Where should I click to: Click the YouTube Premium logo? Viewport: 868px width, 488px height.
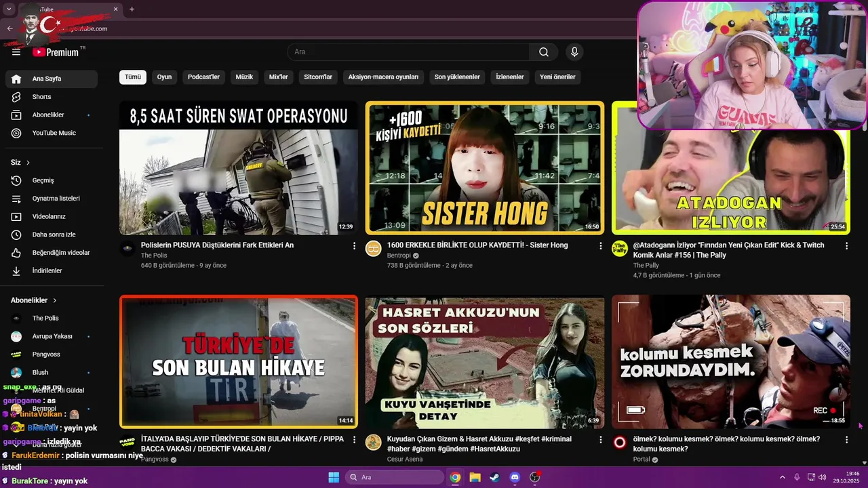click(56, 52)
